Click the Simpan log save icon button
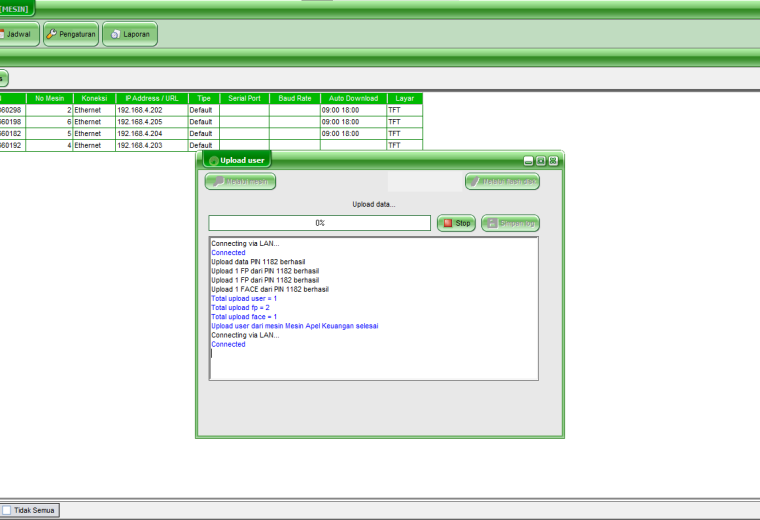This screenshot has height=520, width=760. click(510, 223)
